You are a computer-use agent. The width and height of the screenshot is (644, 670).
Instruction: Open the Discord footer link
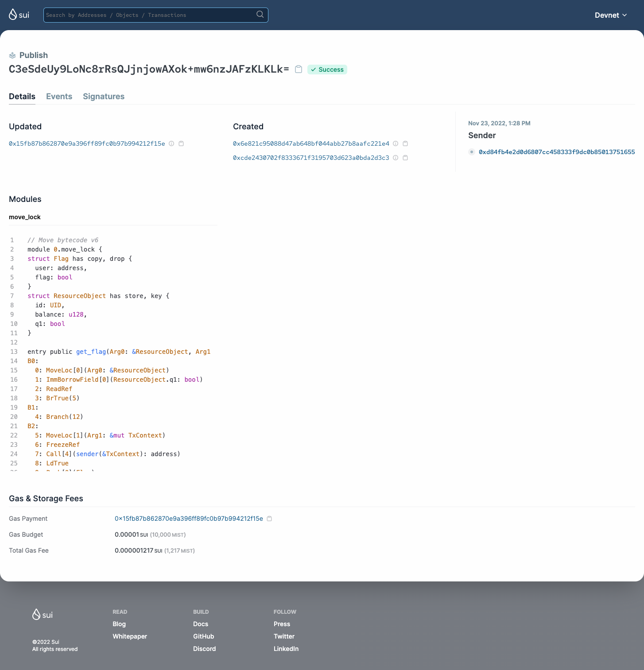click(x=204, y=649)
